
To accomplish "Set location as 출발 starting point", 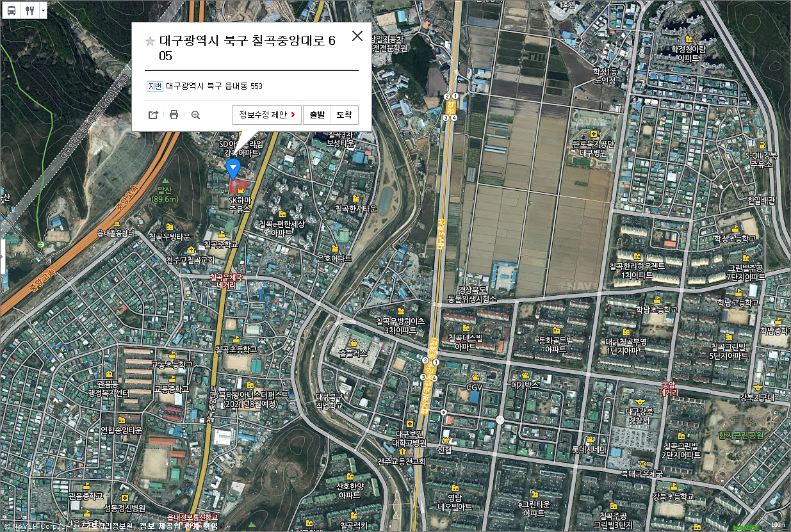I will tap(317, 115).
